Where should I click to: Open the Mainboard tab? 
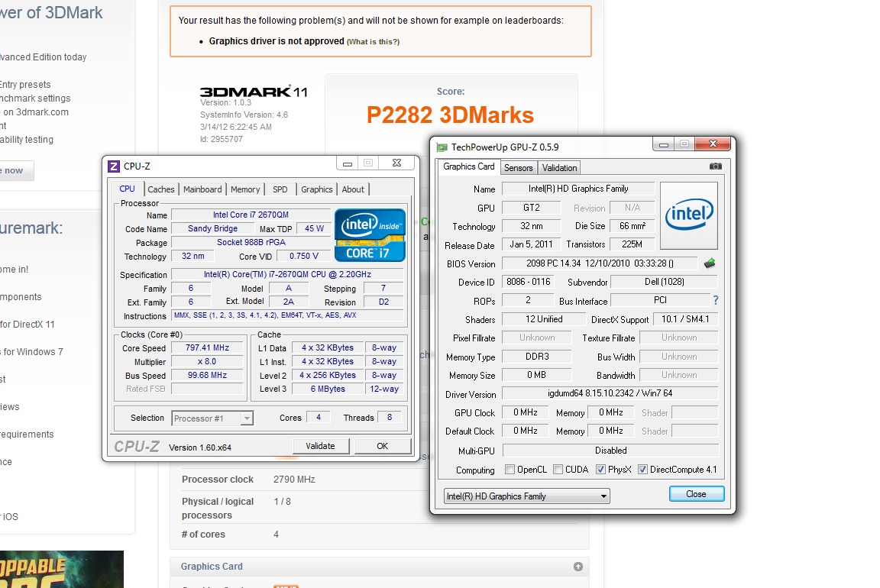click(202, 189)
